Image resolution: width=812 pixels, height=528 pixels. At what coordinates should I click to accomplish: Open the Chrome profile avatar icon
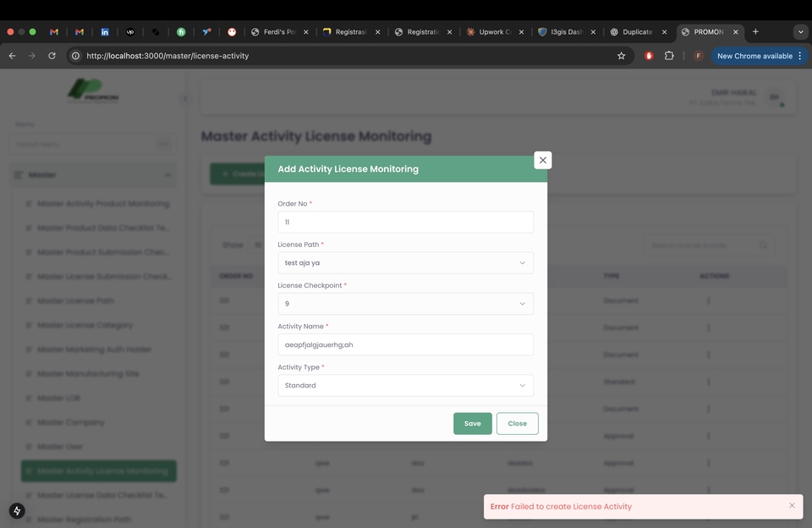click(x=699, y=56)
